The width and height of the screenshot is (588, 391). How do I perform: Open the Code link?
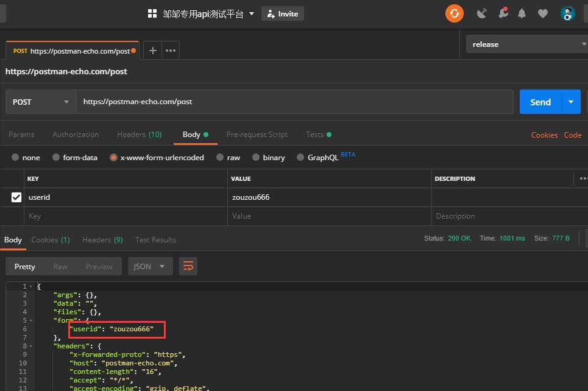click(x=573, y=135)
